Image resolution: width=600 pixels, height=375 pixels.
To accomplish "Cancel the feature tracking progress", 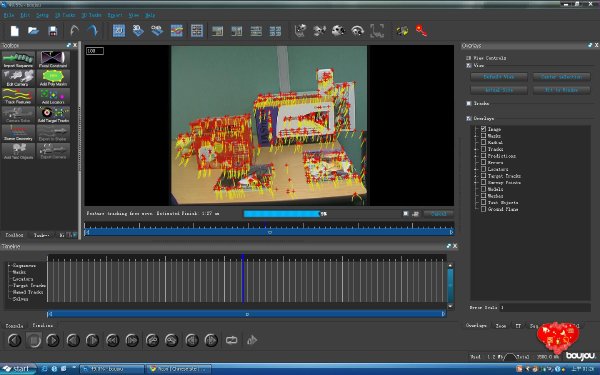I will (439, 214).
